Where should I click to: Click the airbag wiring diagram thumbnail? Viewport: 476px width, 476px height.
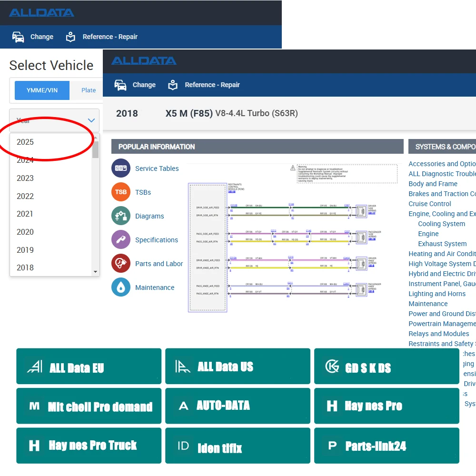pos(293,238)
